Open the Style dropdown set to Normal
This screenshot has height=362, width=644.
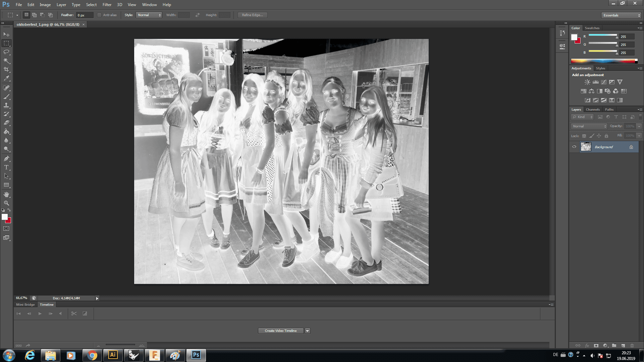coord(149,15)
